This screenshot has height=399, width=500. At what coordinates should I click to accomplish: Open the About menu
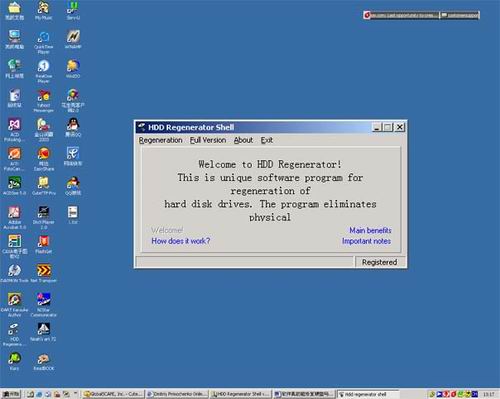[243, 140]
